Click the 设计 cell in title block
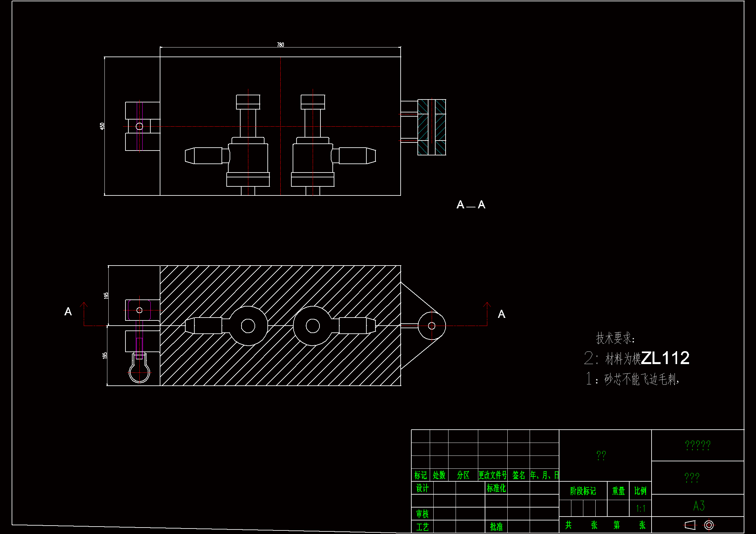Image resolution: width=756 pixels, height=534 pixels. [422, 488]
